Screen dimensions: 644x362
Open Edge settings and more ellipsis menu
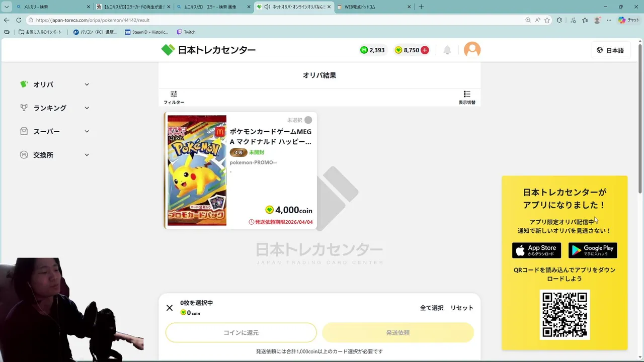(x=609, y=20)
